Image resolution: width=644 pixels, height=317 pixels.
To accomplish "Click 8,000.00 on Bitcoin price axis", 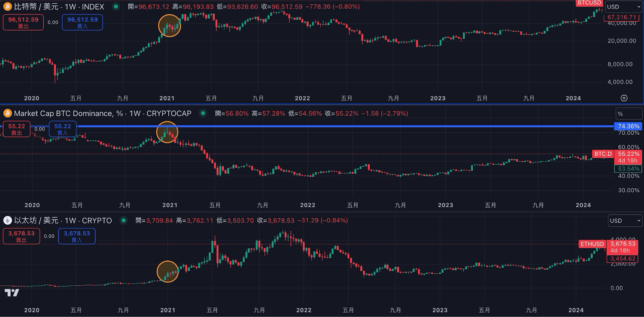I will (620, 64).
